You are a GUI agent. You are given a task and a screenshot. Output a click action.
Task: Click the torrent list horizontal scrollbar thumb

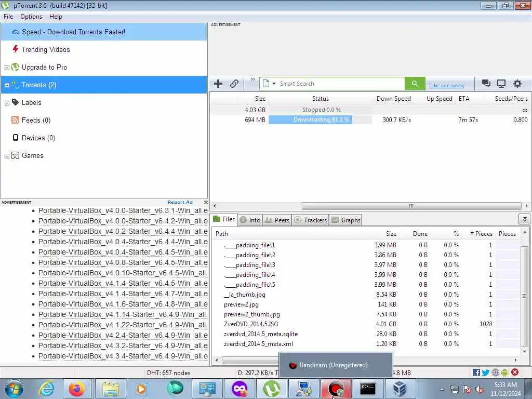click(x=411, y=206)
